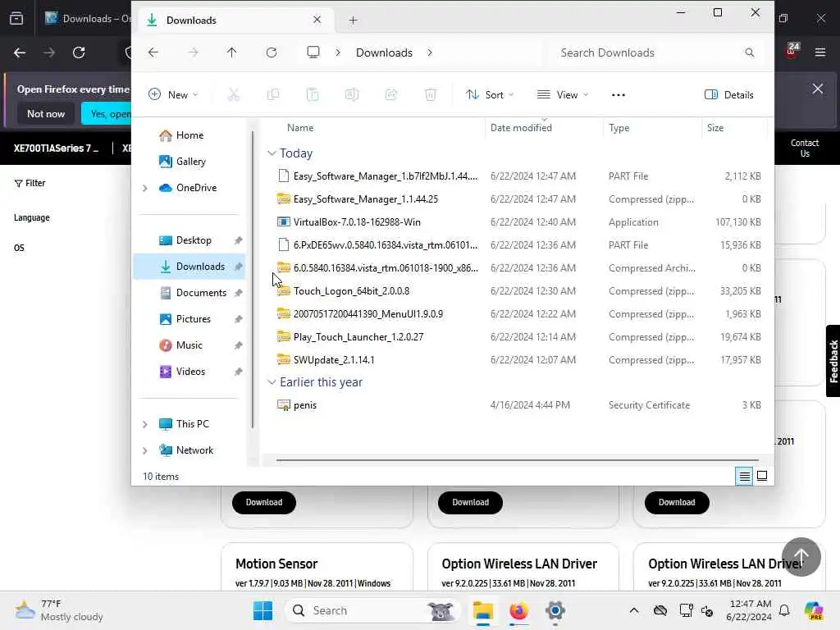Go back in File Explorer navigation

(153, 52)
